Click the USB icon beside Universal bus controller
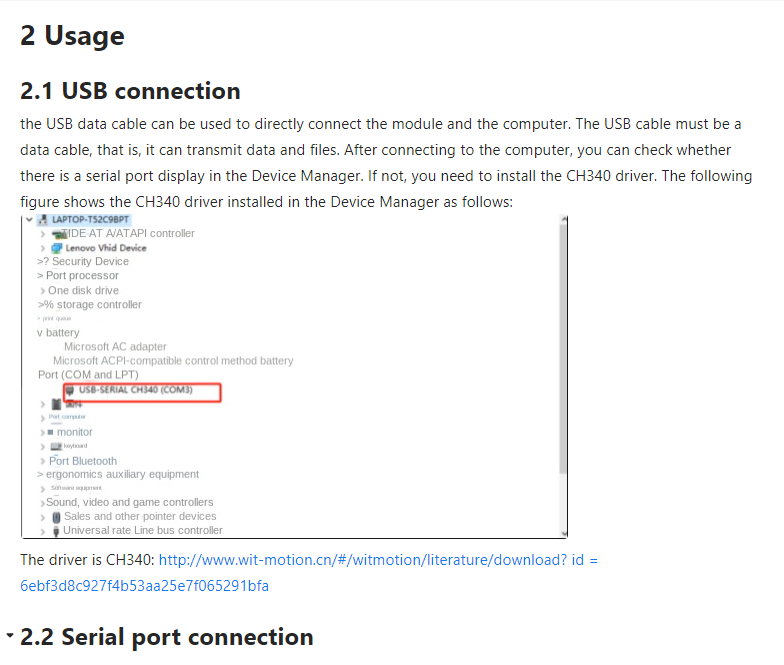This screenshot has height=665, width=784. coord(56,531)
